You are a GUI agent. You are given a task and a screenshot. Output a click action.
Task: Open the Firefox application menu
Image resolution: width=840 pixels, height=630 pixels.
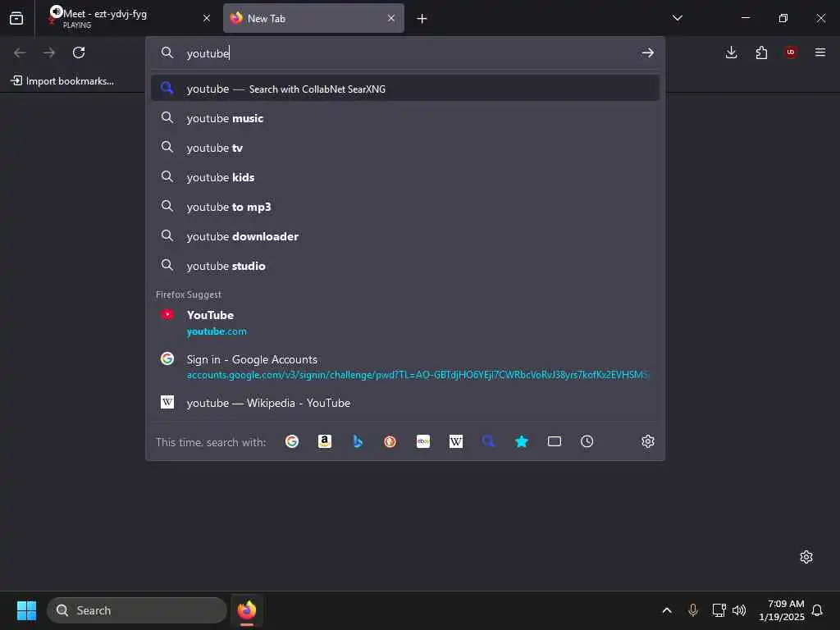coord(820,52)
